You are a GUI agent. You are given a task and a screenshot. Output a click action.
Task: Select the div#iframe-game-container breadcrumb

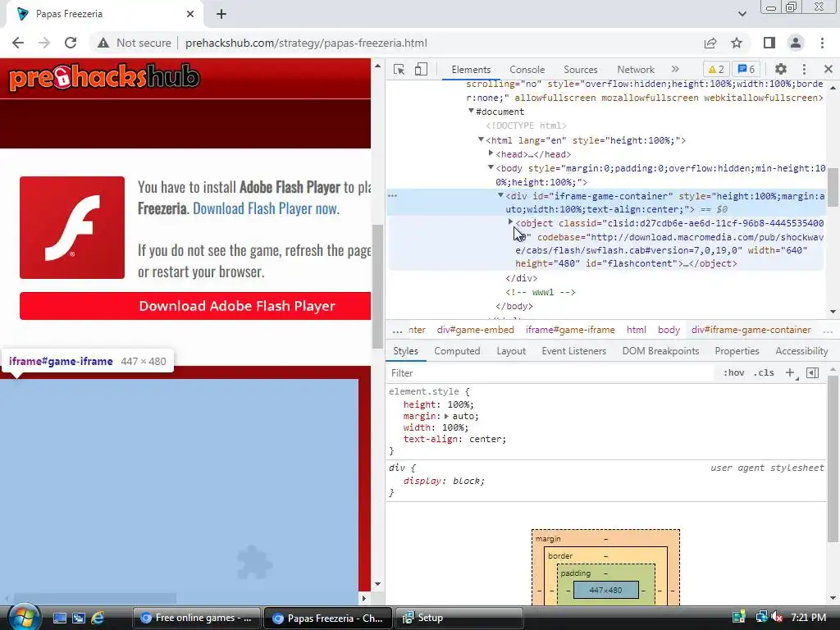click(x=751, y=330)
